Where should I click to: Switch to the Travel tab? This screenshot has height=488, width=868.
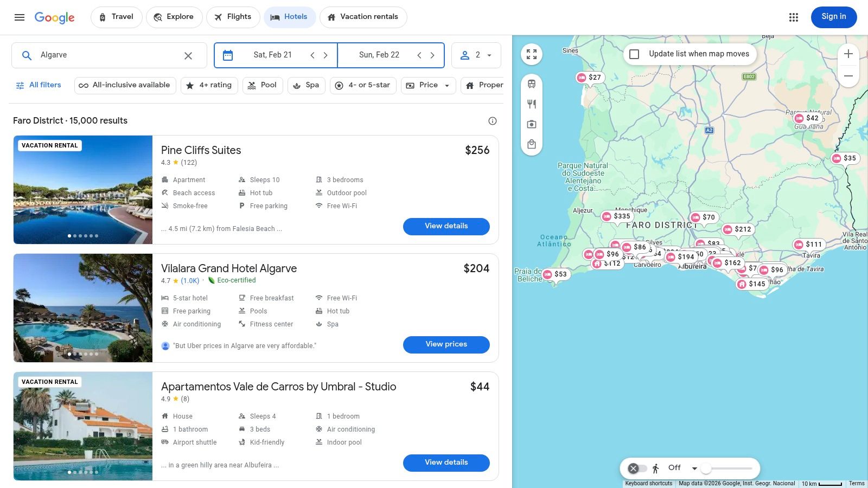117,17
